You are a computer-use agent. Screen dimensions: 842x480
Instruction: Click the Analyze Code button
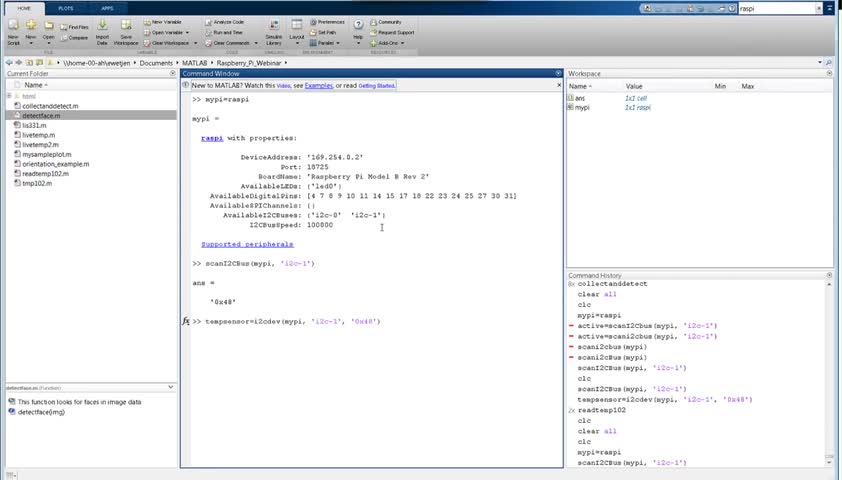[x=227, y=21]
